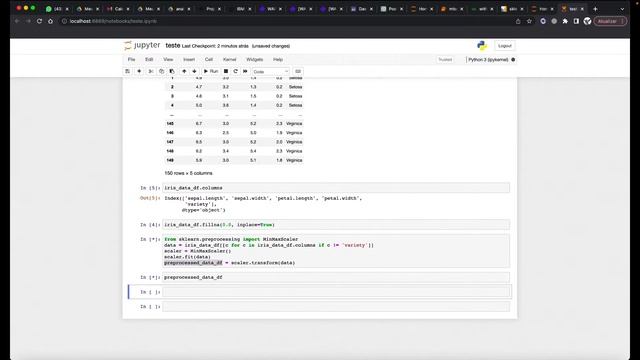Open the Edit menu

pos(149,60)
